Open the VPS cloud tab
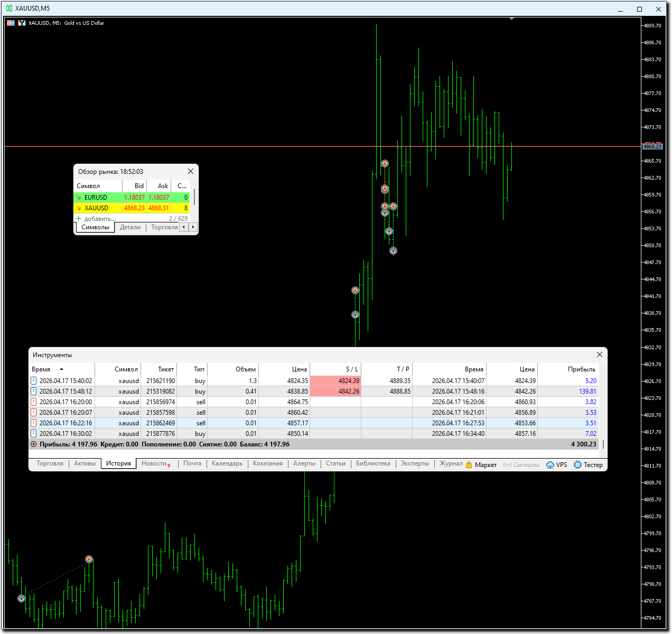672x634 pixels. click(556, 465)
